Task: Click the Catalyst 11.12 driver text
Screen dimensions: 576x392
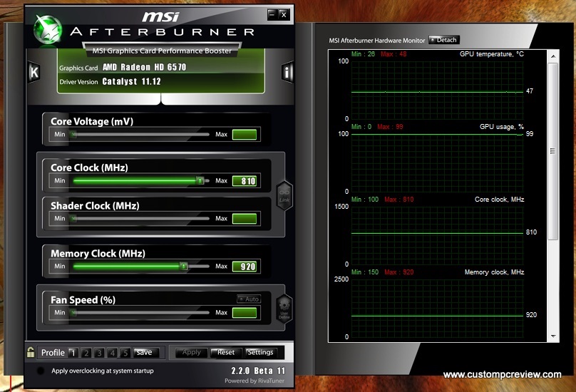Action: (131, 81)
